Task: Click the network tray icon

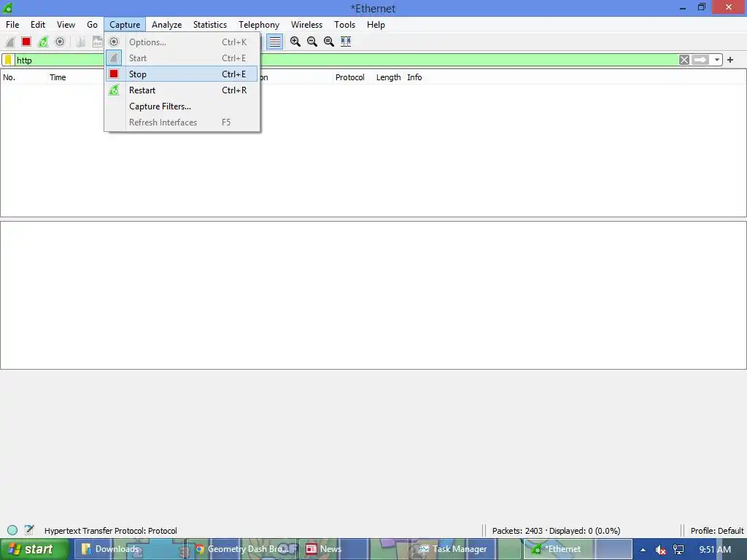Action: [x=678, y=550]
